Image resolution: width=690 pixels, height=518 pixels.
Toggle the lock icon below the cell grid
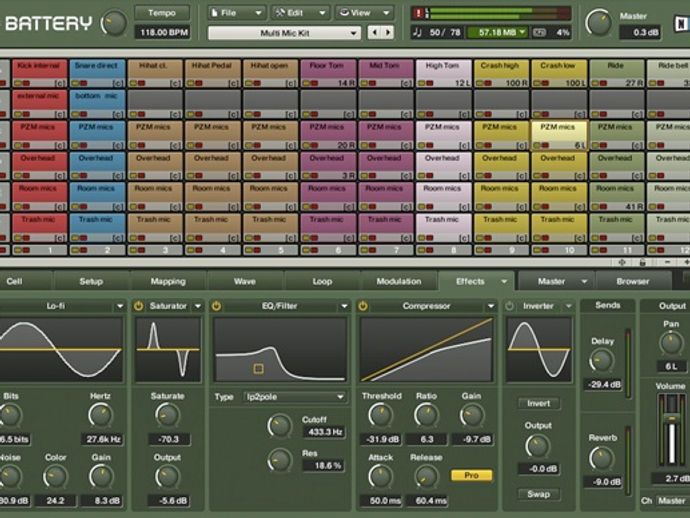[x=642, y=262]
